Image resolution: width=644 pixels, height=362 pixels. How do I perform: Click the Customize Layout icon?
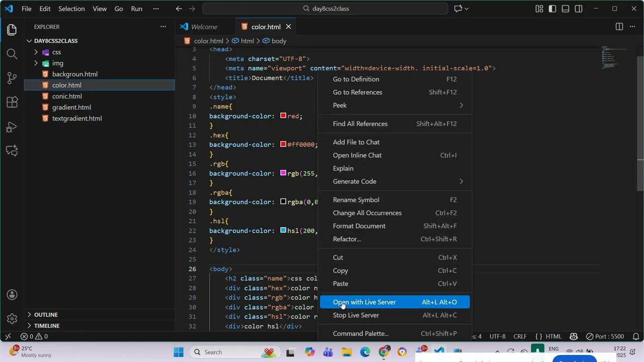539,9
